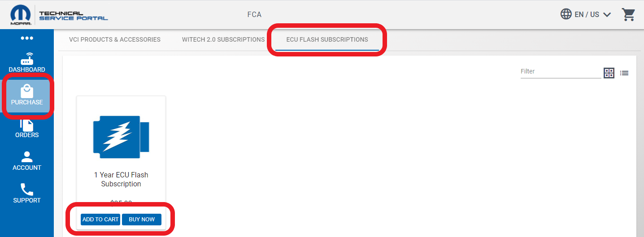
Task: Click the Add to Cart button
Action: (x=100, y=220)
